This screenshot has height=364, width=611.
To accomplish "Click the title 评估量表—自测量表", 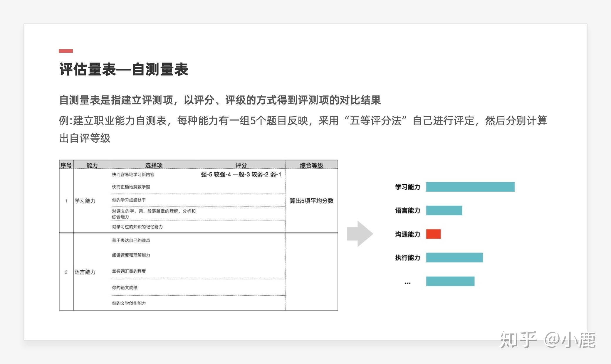I will point(124,70).
